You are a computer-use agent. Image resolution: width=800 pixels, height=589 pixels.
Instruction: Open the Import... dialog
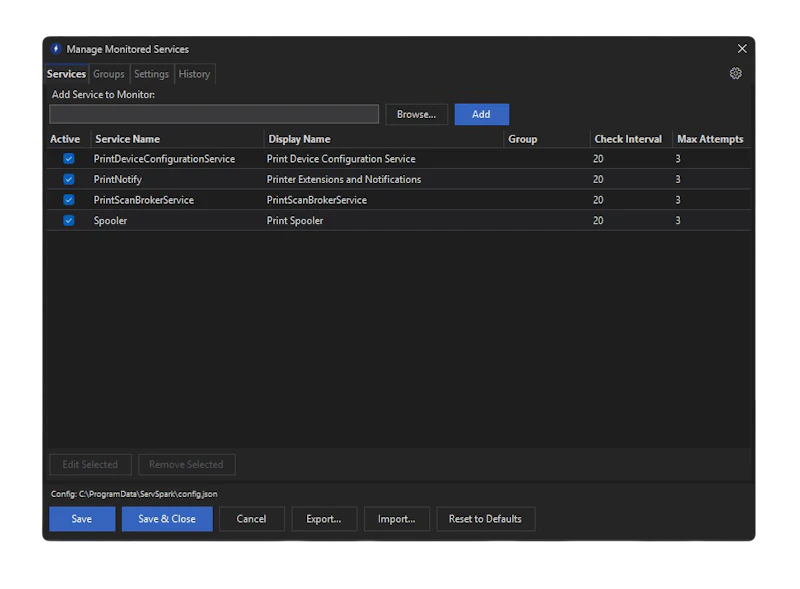pos(396,519)
